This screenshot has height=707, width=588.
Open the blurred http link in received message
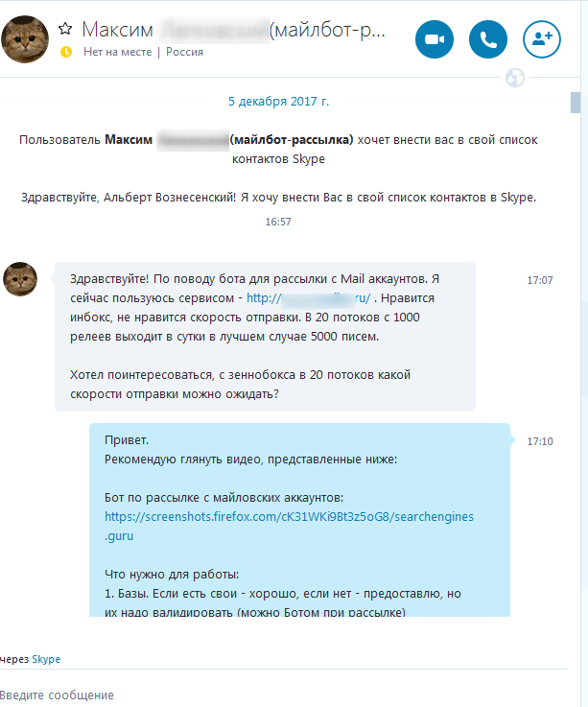[x=309, y=298]
